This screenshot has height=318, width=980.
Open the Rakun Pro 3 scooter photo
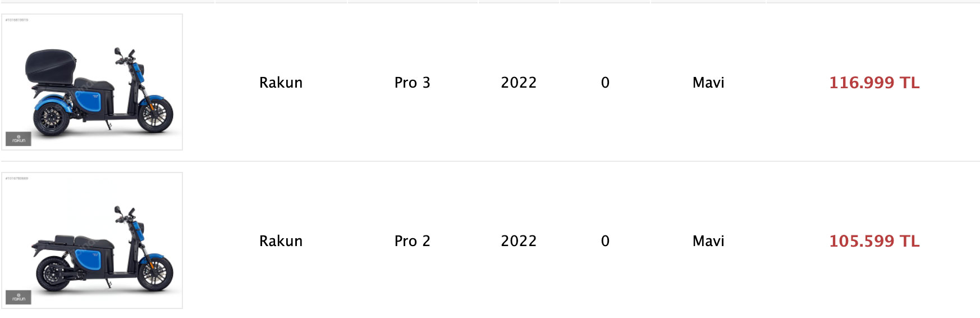(x=92, y=82)
